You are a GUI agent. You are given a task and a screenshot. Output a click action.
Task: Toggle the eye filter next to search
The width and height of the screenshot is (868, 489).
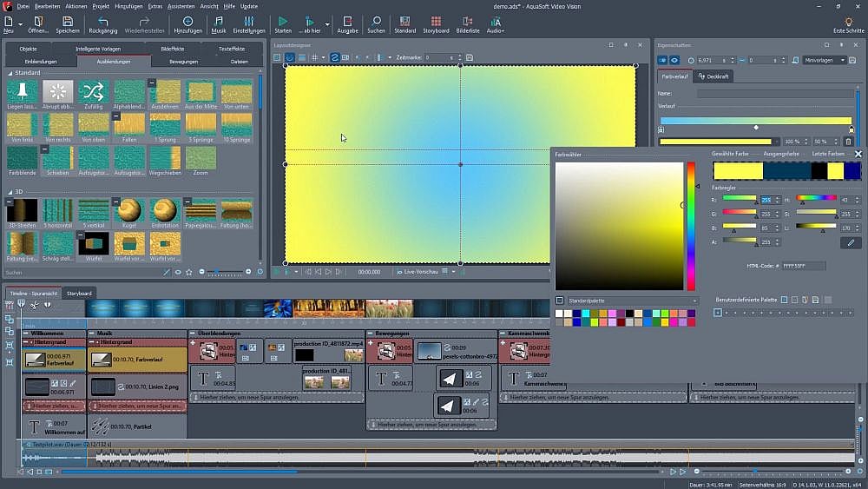click(x=178, y=272)
